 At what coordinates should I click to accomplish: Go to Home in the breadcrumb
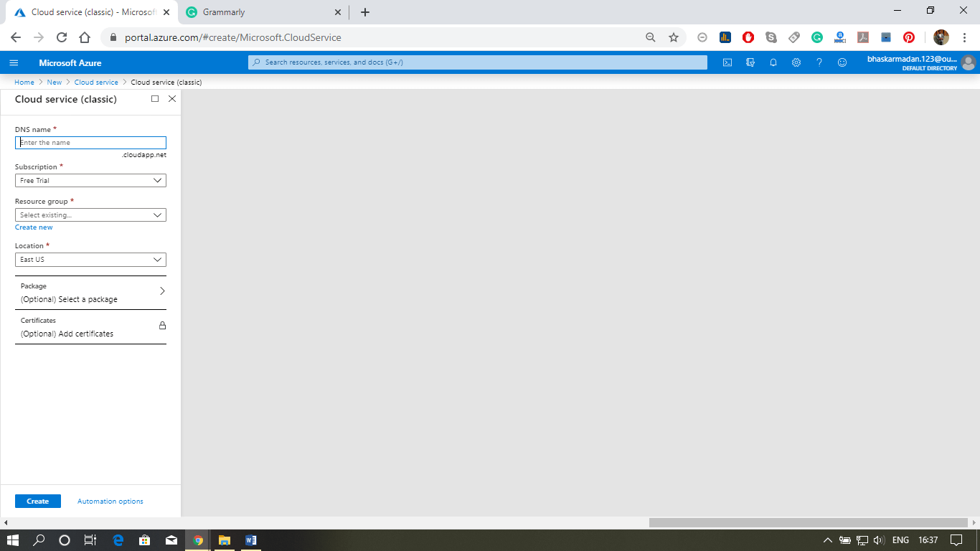(x=24, y=83)
